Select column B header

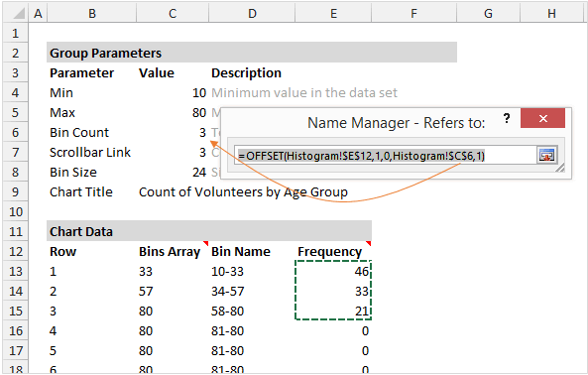click(x=92, y=14)
